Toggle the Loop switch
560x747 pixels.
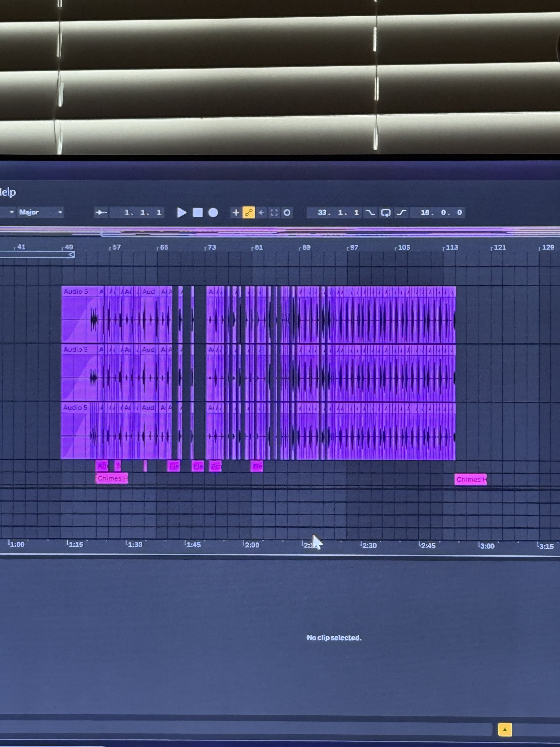(x=386, y=212)
